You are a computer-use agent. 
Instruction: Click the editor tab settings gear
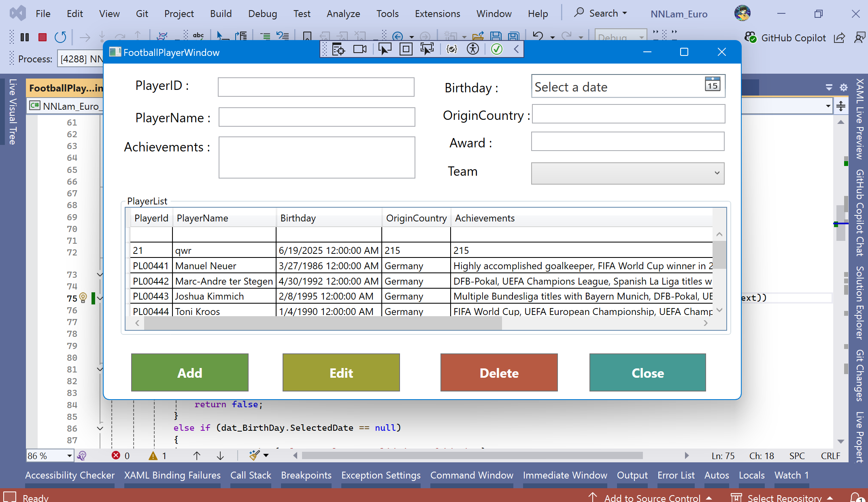tap(844, 87)
